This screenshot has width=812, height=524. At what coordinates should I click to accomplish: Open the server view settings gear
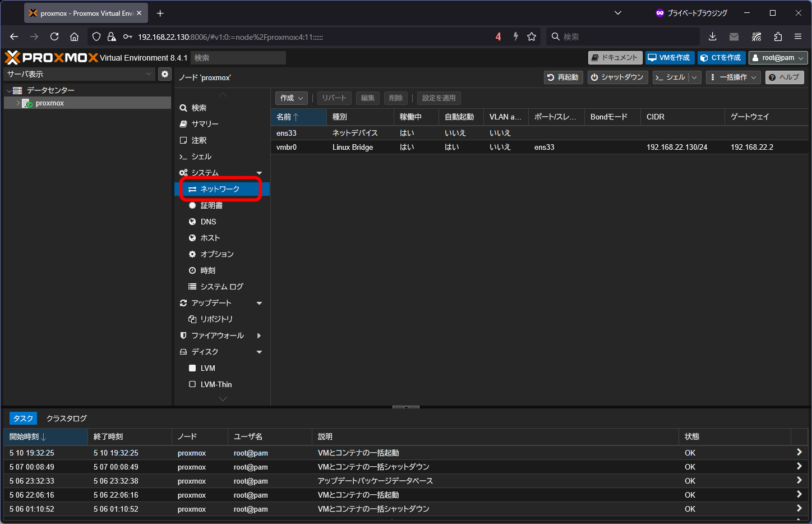pos(164,74)
